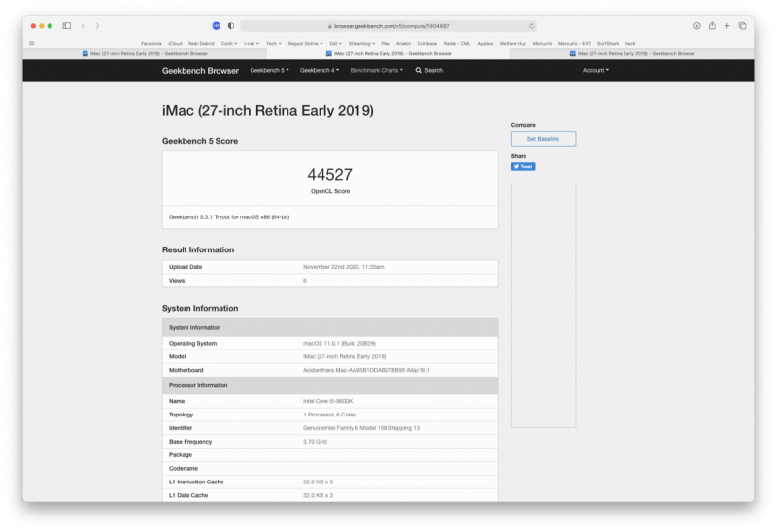The height and width of the screenshot is (532, 777).
Task: Click the Tweet button
Action: coord(523,166)
